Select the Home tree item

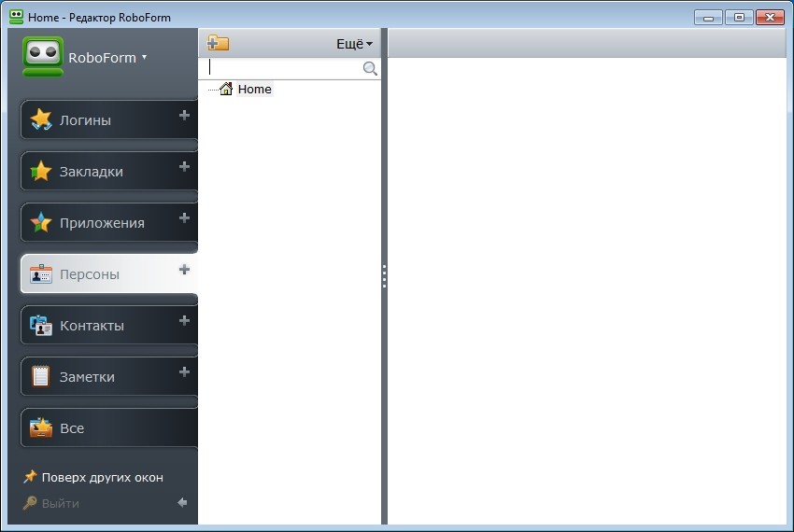[x=254, y=89]
